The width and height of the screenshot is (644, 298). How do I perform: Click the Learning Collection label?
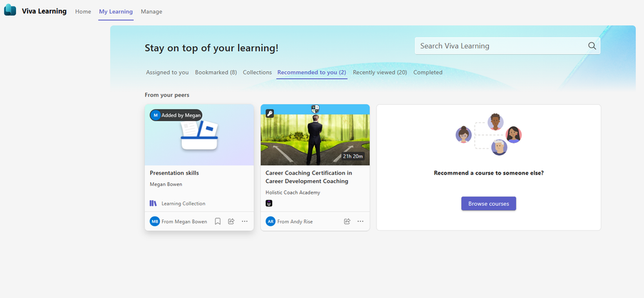coord(183,203)
